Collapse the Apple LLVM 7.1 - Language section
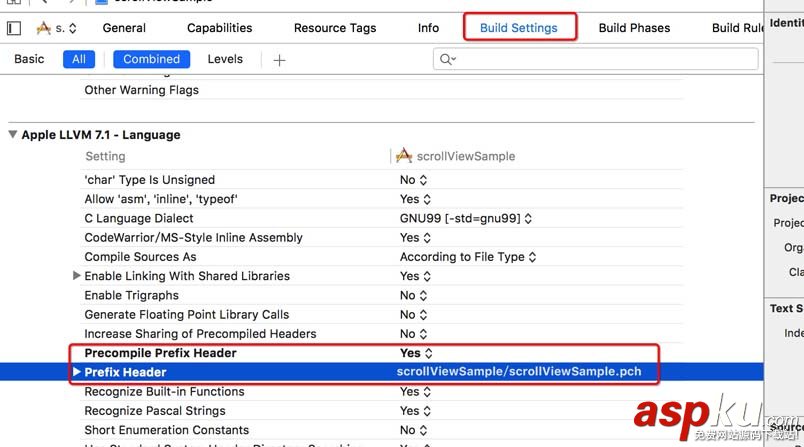This screenshot has height=447, width=804. point(13,134)
